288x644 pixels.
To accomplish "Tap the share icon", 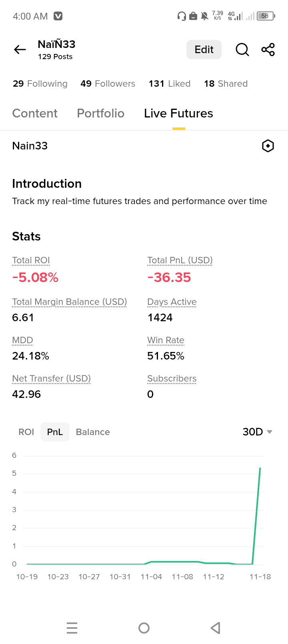I will click(268, 50).
